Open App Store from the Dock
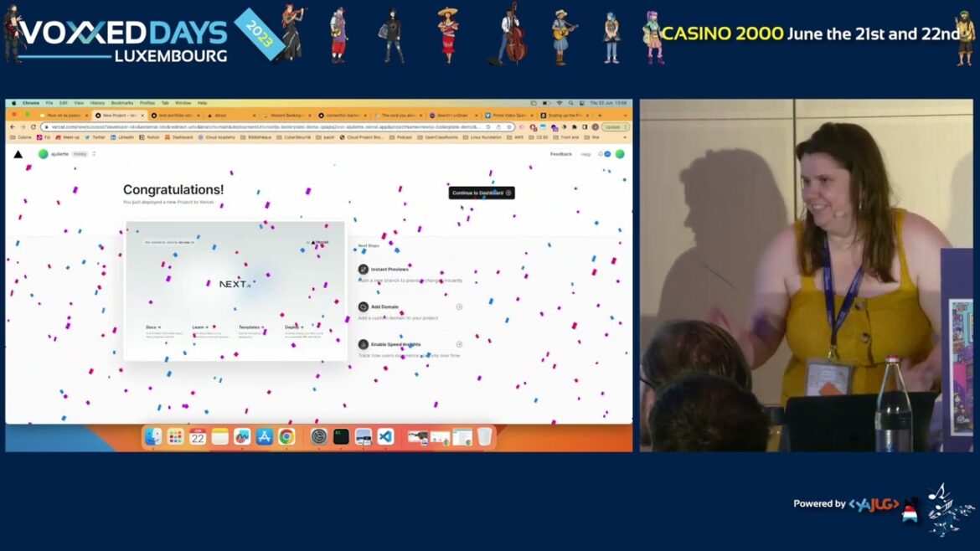 coord(265,436)
